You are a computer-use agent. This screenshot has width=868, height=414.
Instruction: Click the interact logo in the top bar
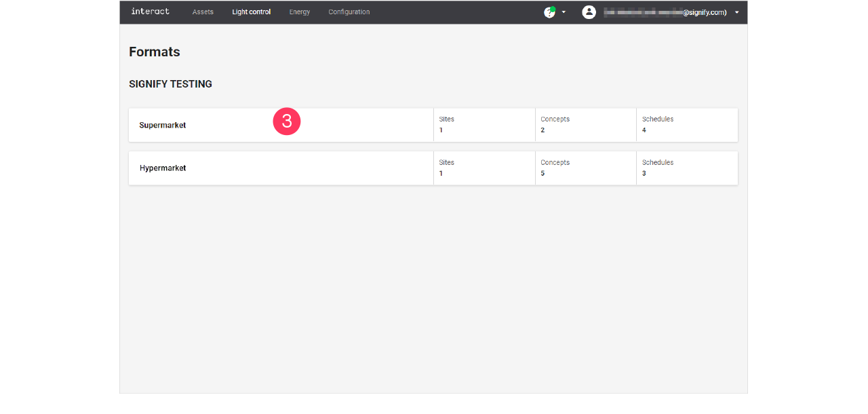click(150, 12)
